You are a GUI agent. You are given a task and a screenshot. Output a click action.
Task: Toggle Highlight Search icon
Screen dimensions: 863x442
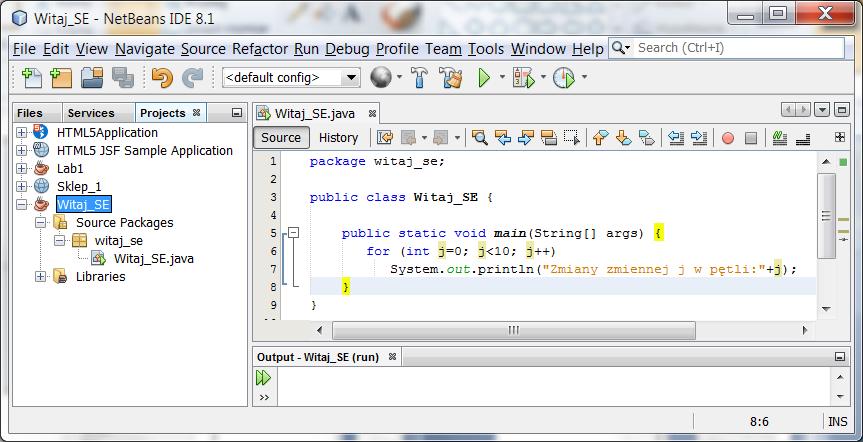549,138
